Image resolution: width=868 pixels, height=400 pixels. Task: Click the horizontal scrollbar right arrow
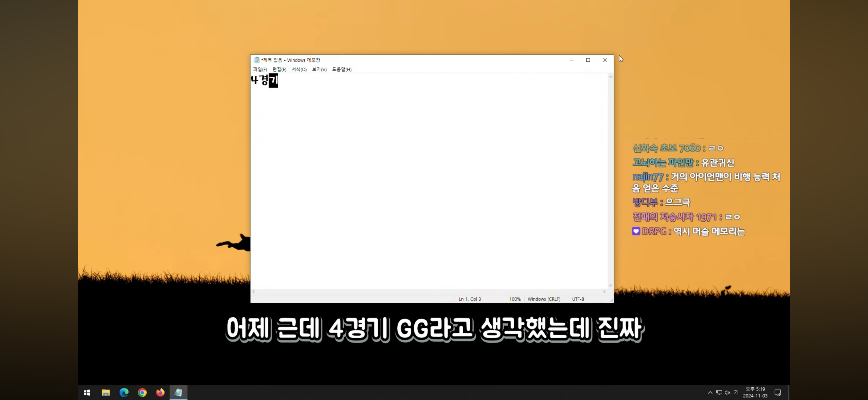604,291
